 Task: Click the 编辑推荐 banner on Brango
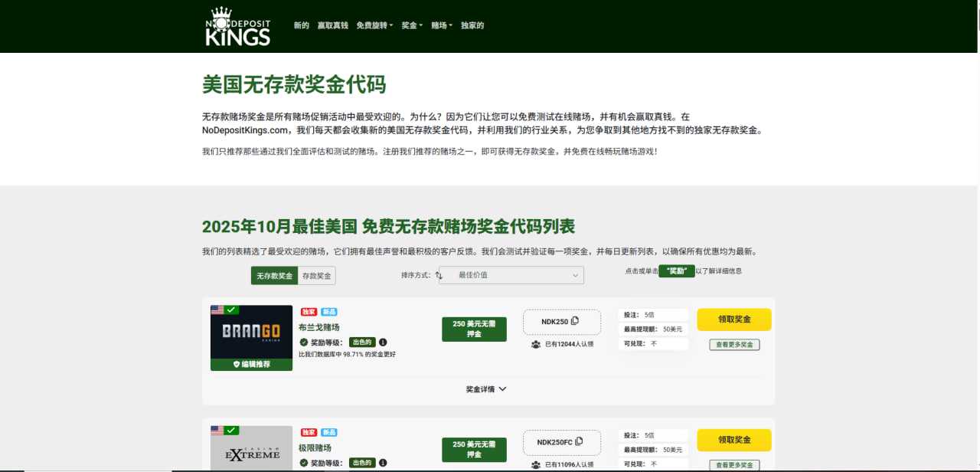pos(251,365)
